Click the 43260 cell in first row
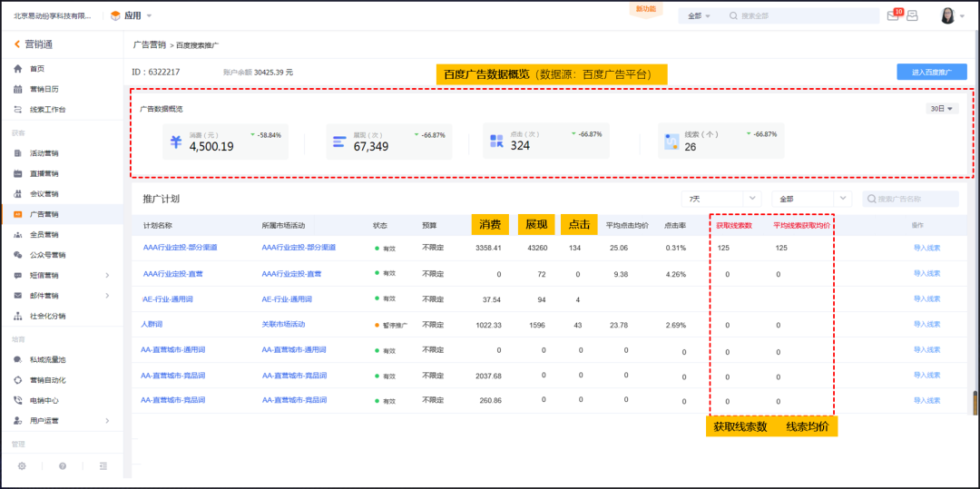Screen dimensions: 980x489 (537, 248)
